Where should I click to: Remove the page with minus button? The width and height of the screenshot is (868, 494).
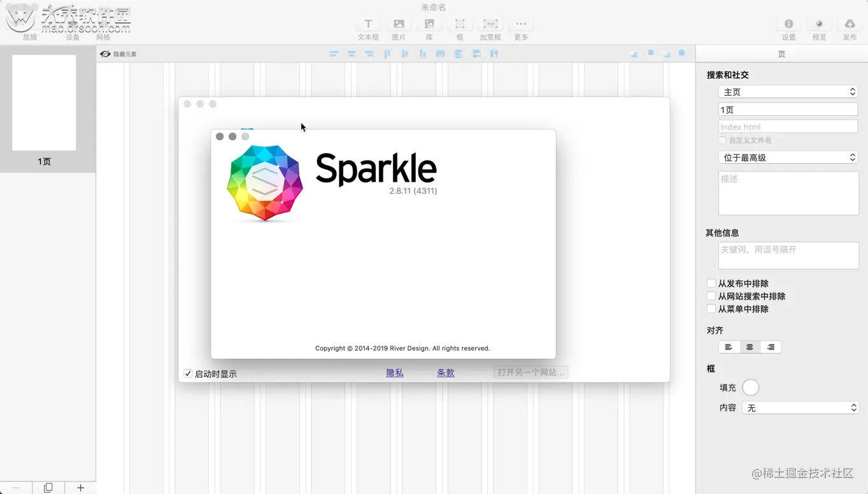tap(16, 488)
